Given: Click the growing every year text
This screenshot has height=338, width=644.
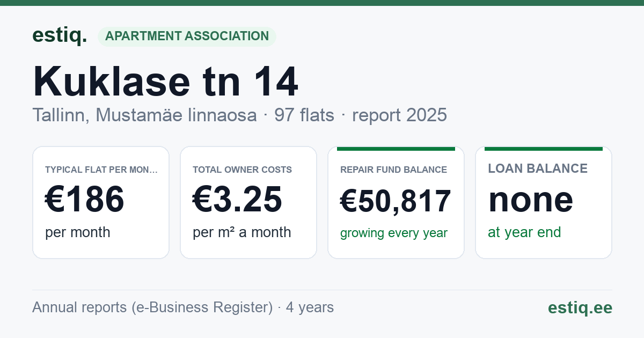Looking at the screenshot, I should [x=394, y=233].
